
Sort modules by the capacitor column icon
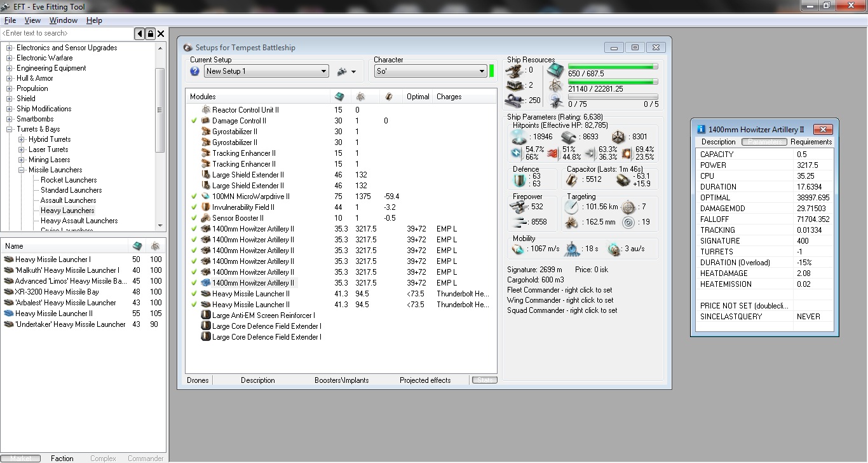tap(389, 97)
